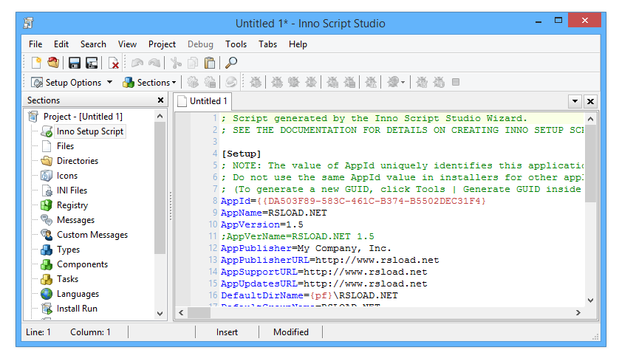Image resolution: width=619 pixels, height=364 pixels.
Task: Open the Project menu
Action: [162, 44]
